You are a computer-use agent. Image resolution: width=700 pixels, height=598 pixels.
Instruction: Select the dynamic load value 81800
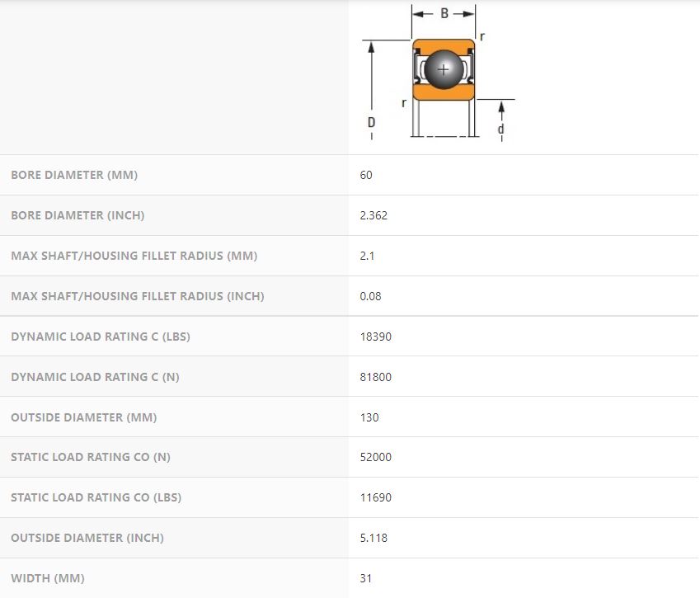click(375, 377)
